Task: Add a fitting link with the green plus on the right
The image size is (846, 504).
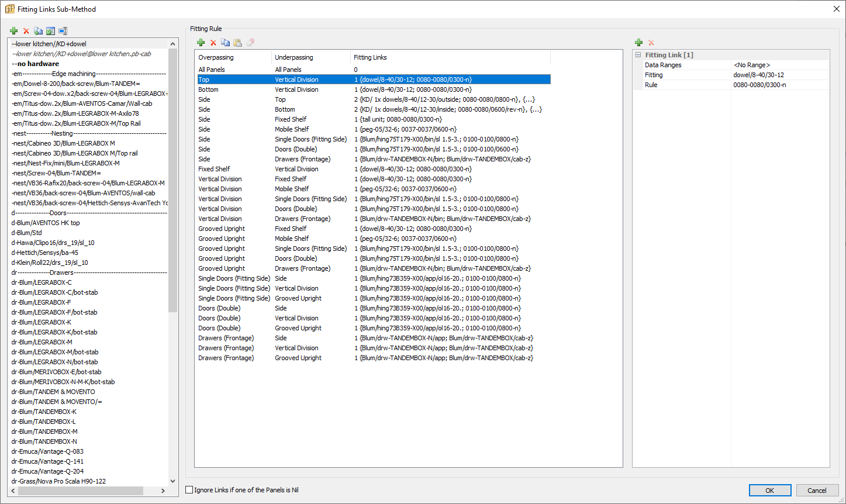Action: [x=638, y=43]
